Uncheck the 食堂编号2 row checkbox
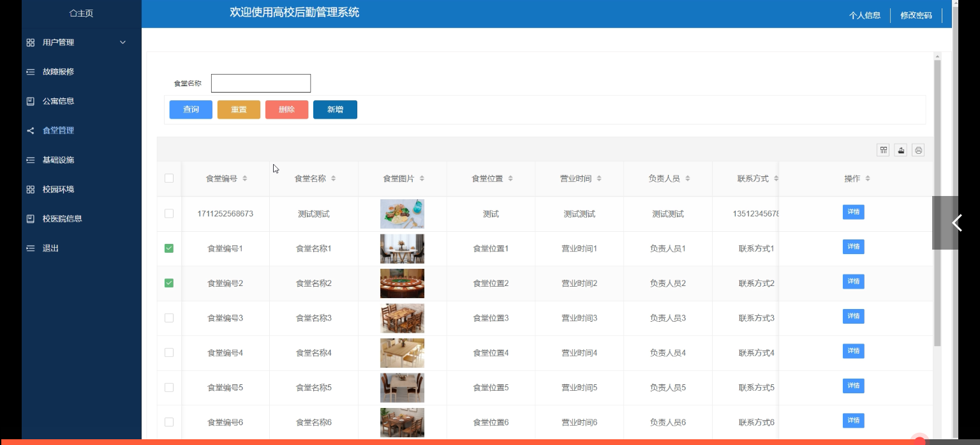Image resolution: width=980 pixels, height=445 pixels. [x=169, y=283]
